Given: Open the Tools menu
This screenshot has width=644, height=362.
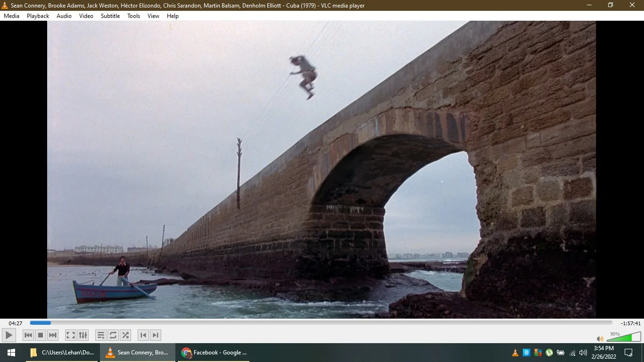Looking at the screenshot, I should click(134, 16).
